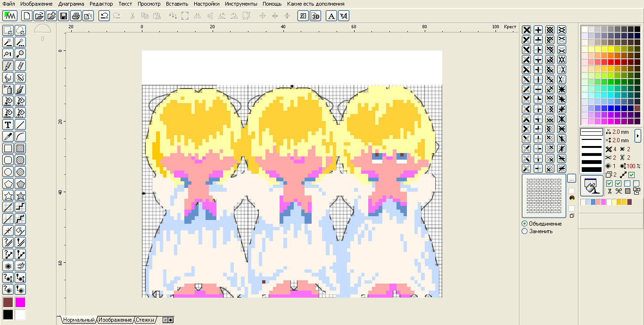Click the medium blue swatch in used-colors strip
Screen dimensions: 644x325
click(593, 202)
